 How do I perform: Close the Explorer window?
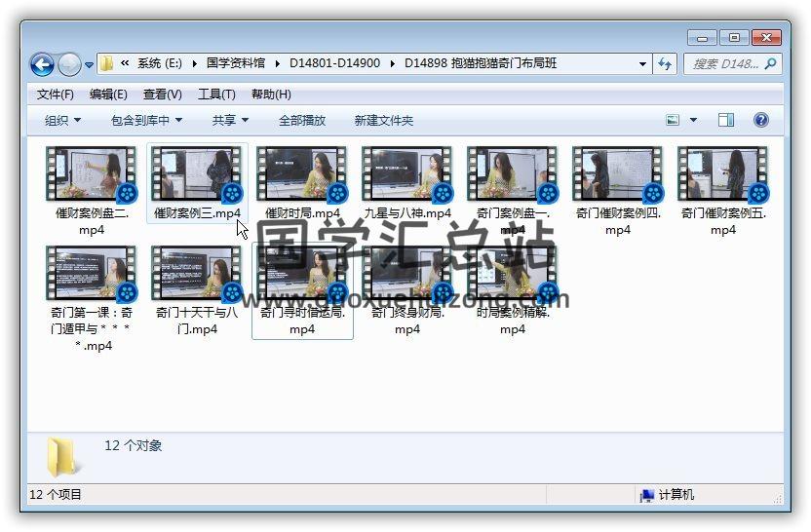pos(766,38)
